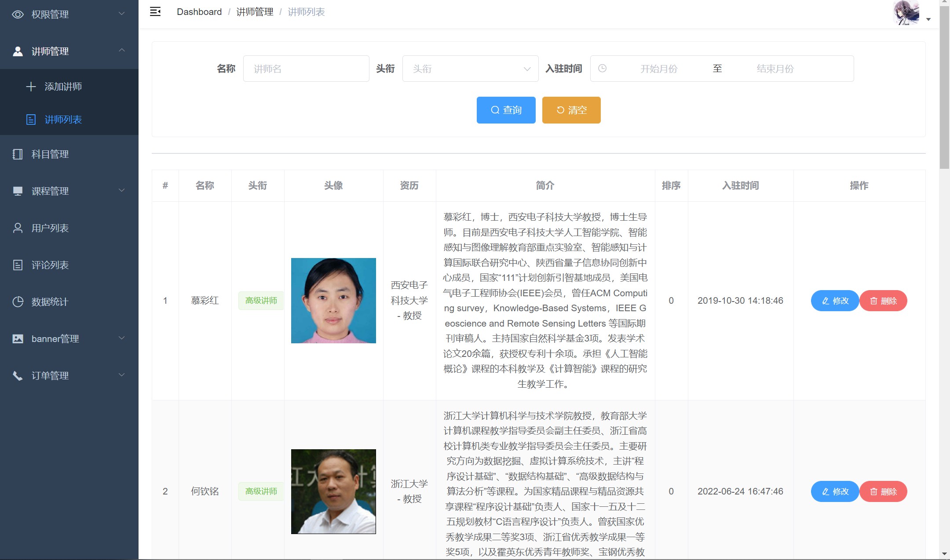Click into the 讲师名 name input
Viewport: 950px width, 560px height.
[306, 69]
